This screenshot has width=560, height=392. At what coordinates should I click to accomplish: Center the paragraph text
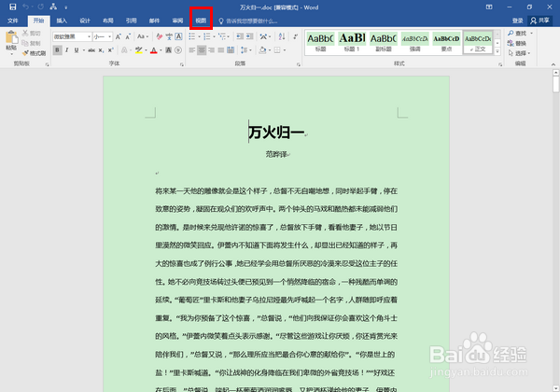[x=202, y=50]
